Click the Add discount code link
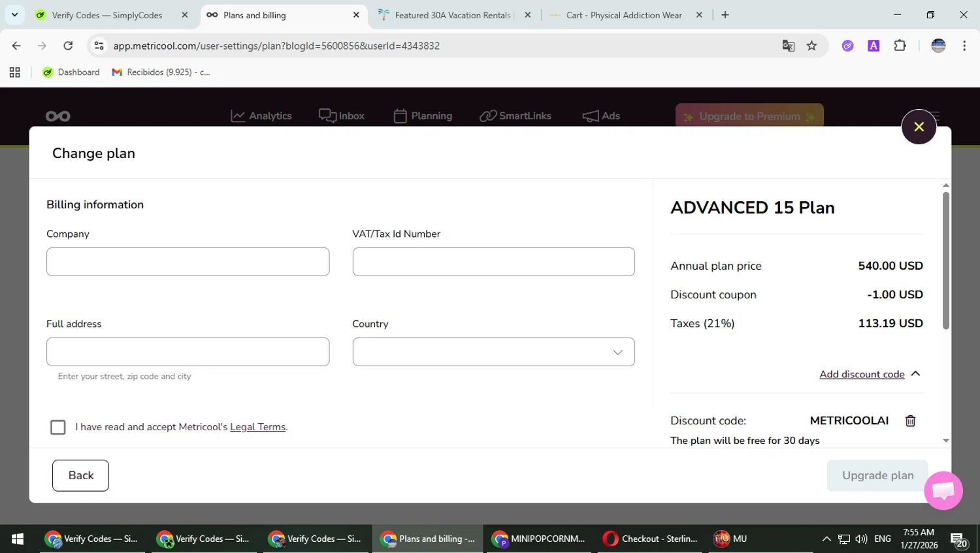The image size is (980, 553). coord(862,374)
